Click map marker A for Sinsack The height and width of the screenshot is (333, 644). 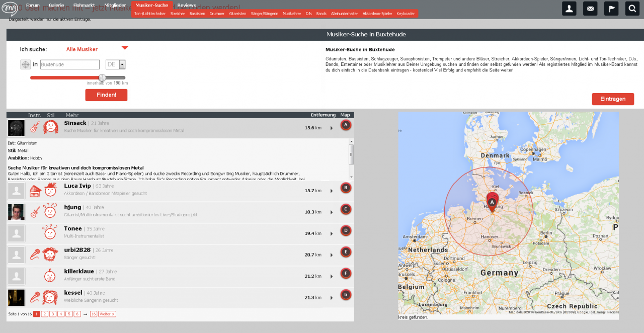[x=346, y=125]
